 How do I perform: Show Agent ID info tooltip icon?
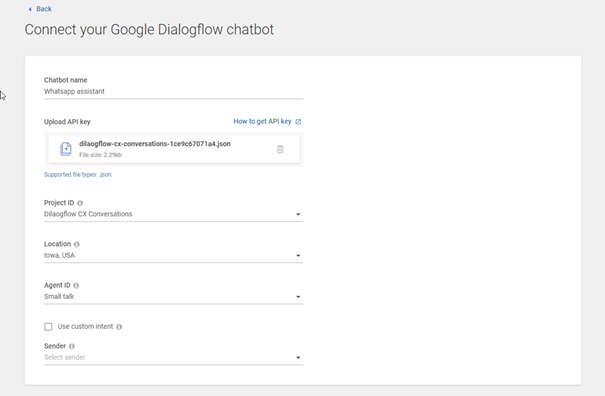76,286
